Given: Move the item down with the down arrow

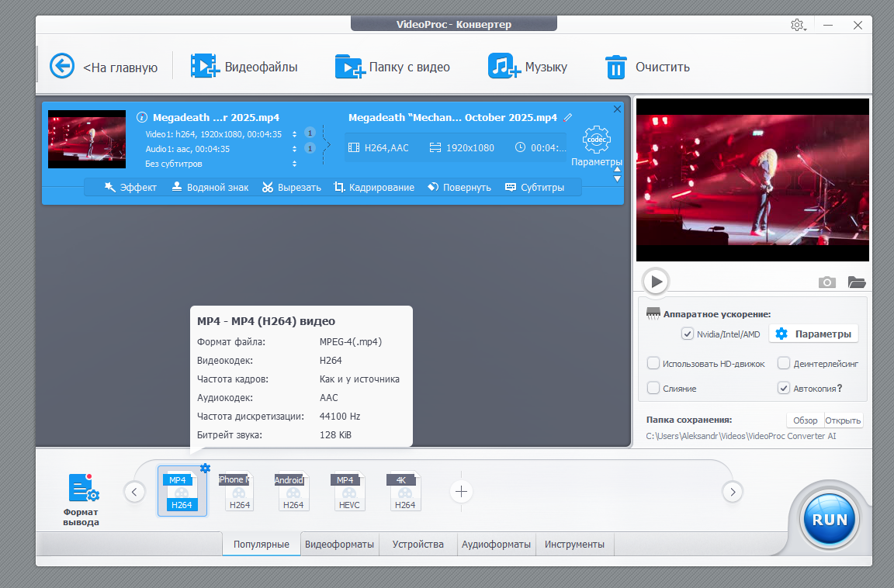Looking at the screenshot, I should point(617,179).
